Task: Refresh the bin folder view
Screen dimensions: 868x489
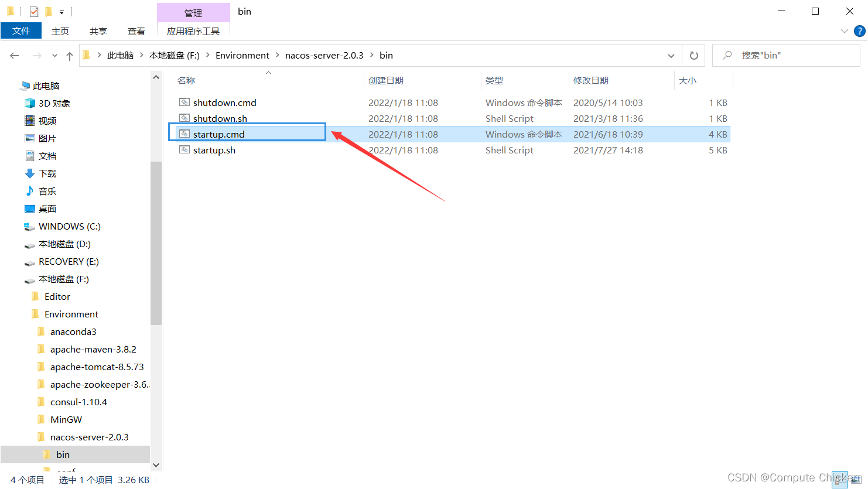Action: tap(694, 56)
